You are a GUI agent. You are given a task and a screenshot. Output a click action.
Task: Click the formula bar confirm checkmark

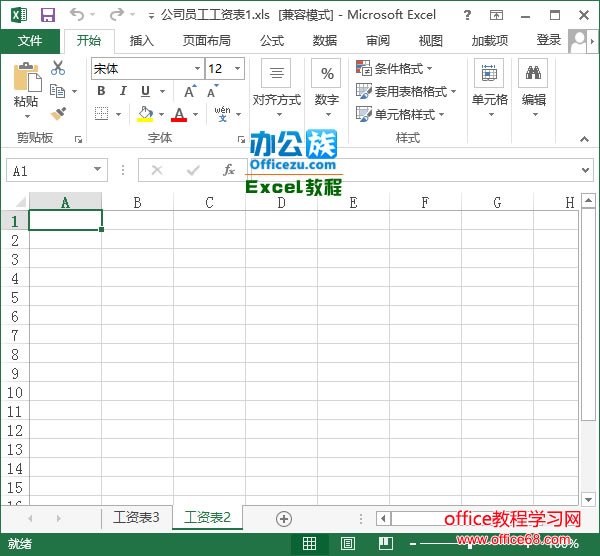(x=193, y=170)
